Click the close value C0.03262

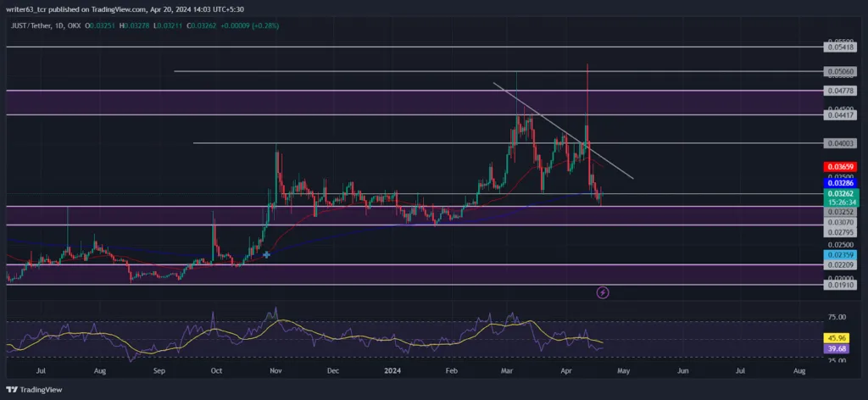click(x=203, y=26)
